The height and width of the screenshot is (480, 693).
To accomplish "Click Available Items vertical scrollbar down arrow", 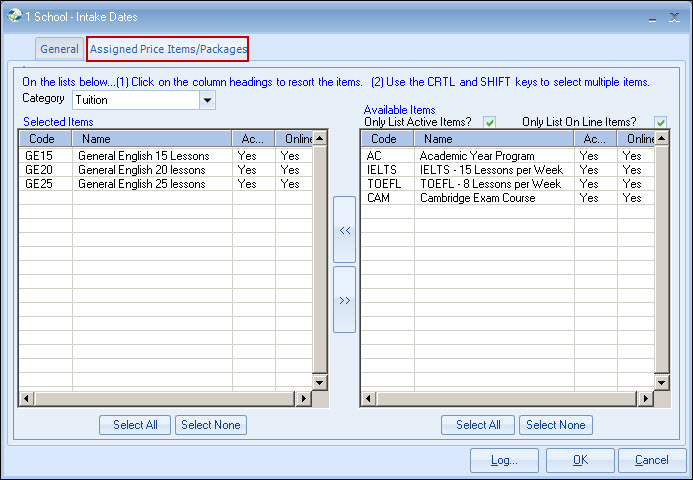I will [658, 383].
